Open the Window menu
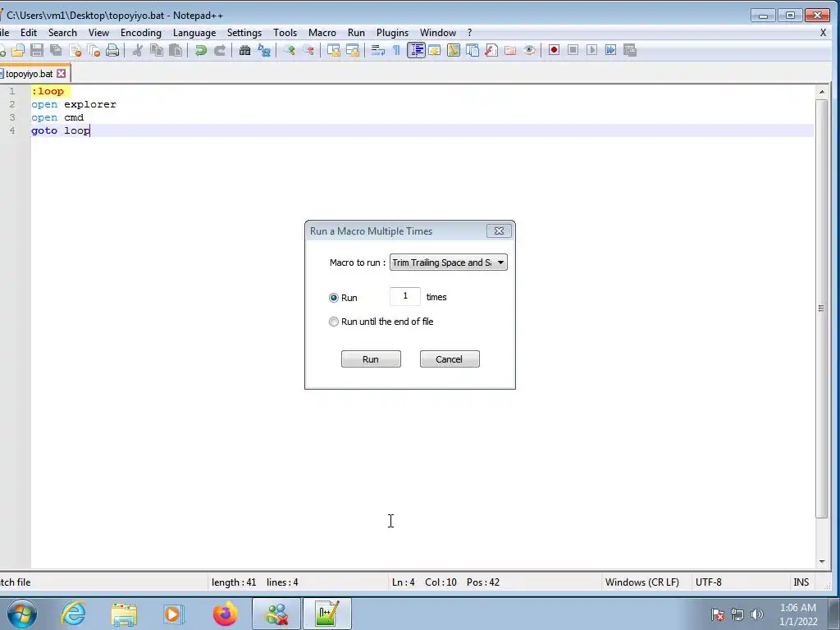Image resolution: width=840 pixels, height=630 pixels. (438, 33)
